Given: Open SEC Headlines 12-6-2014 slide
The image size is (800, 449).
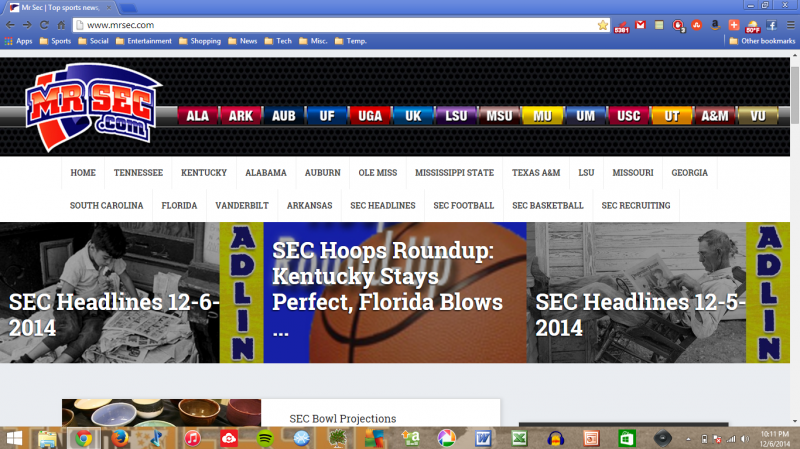Looking at the screenshot, I should 132,292.
